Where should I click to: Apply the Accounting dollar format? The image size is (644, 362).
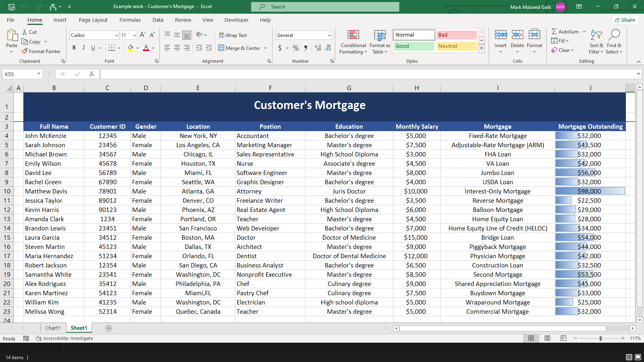tap(280, 48)
